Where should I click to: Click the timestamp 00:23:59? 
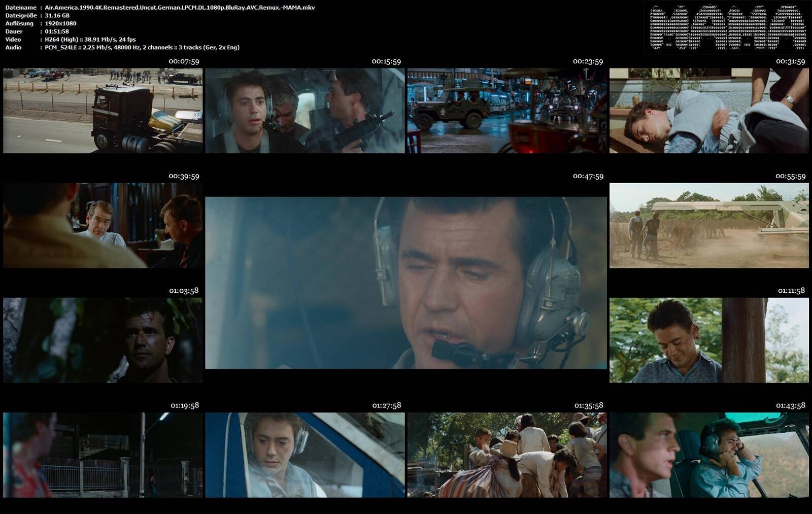click(x=588, y=61)
